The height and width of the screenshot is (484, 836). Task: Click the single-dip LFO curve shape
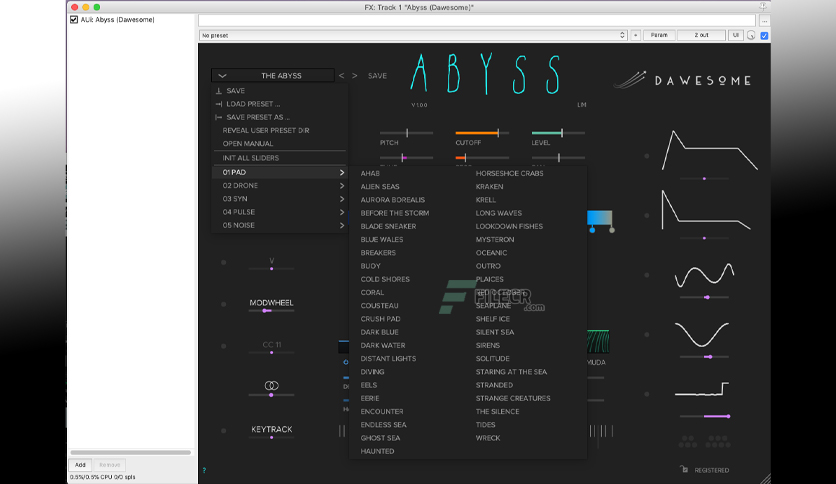tap(702, 334)
